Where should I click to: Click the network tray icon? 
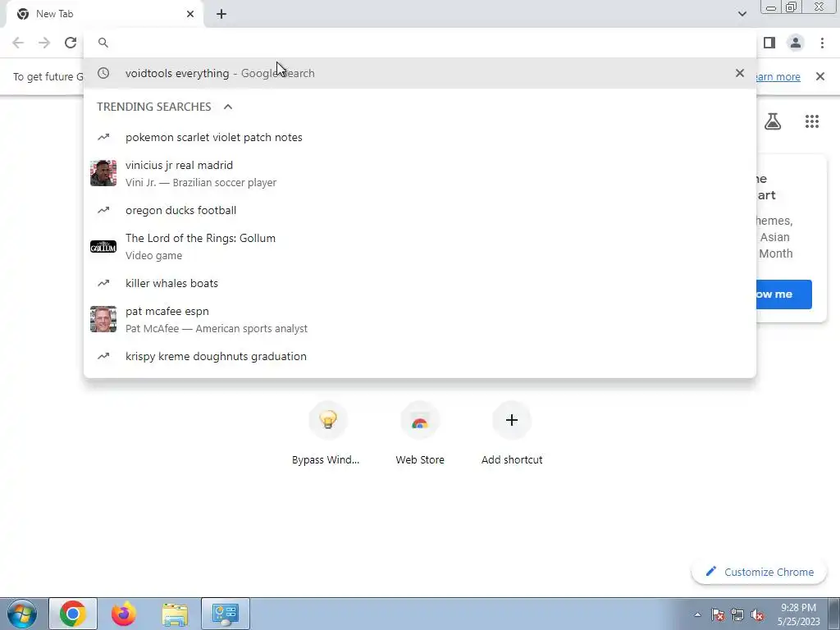tap(737, 614)
